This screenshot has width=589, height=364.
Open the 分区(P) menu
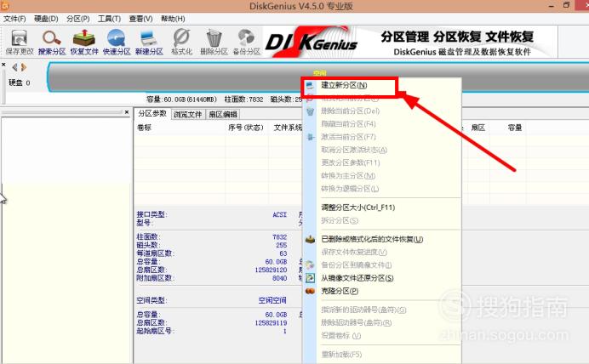coord(77,19)
